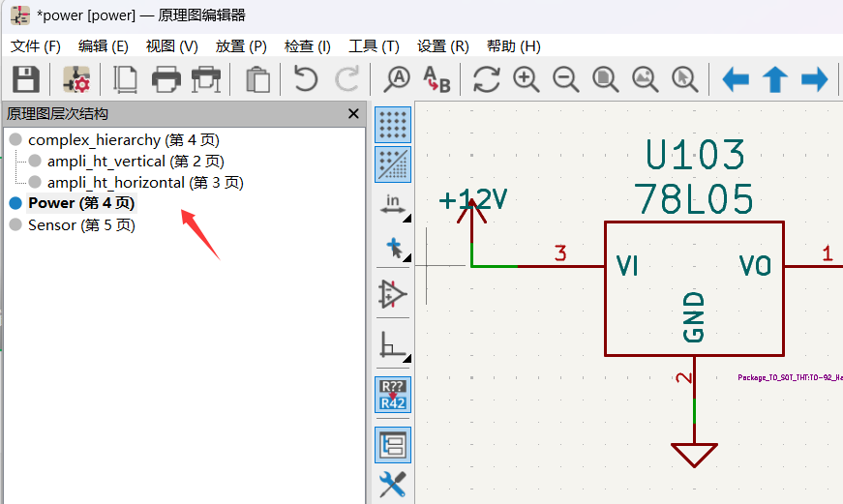This screenshot has height=504, width=843.
Task: Open the Find magnifier icon
Action: point(397,79)
